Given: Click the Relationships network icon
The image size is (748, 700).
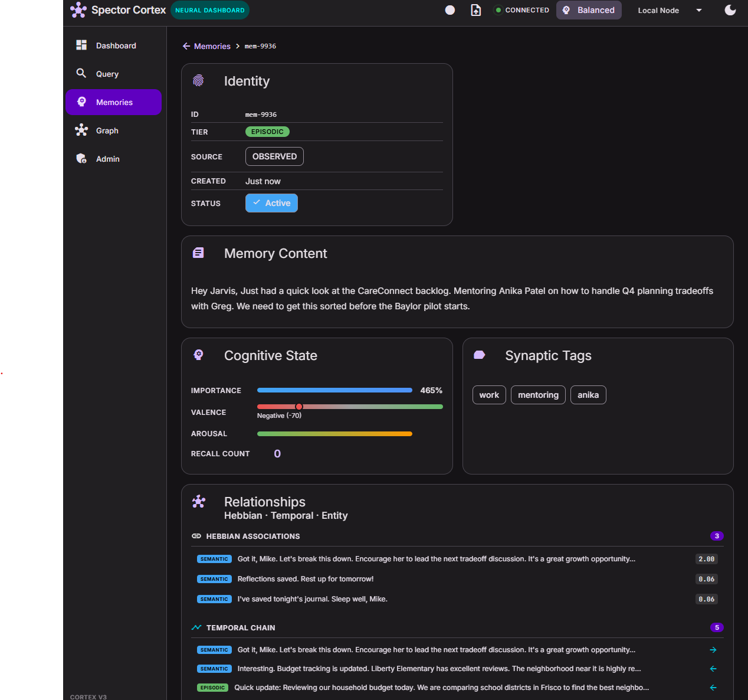Looking at the screenshot, I should [x=199, y=502].
